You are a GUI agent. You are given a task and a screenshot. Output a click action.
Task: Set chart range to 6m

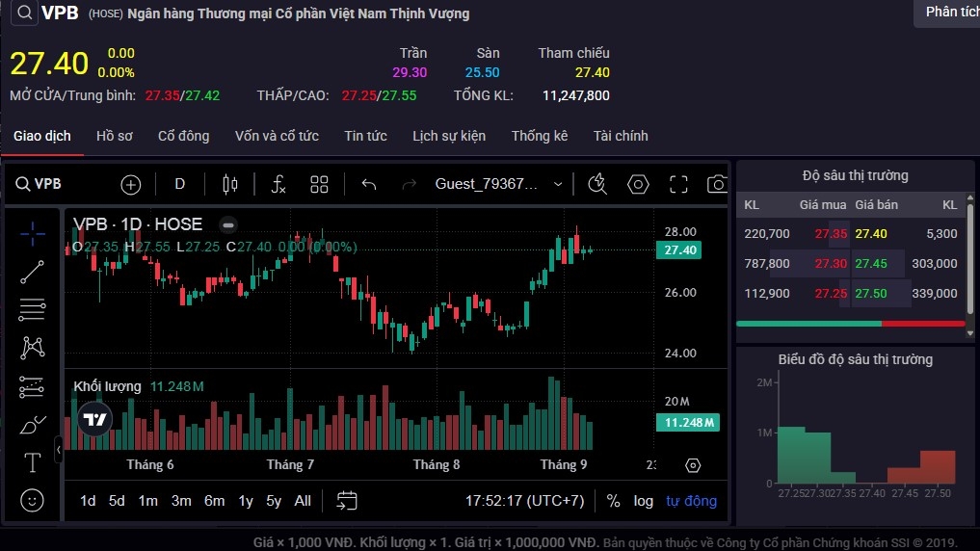(214, 501)
